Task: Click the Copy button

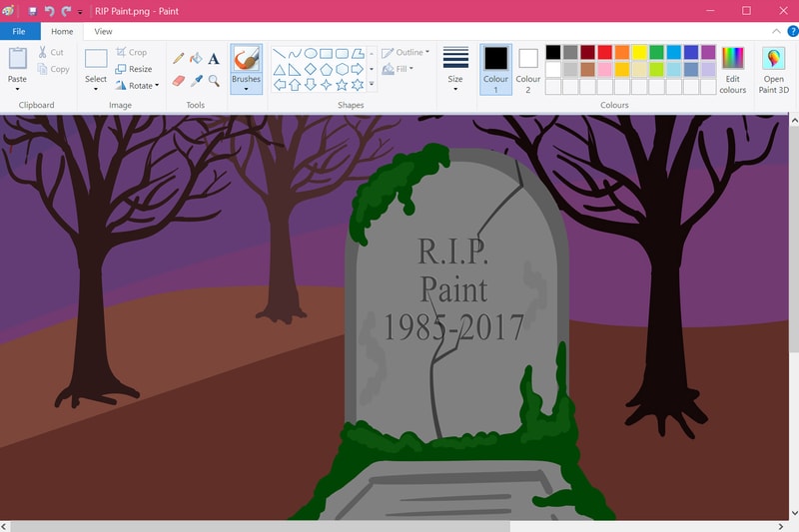Action: [54, 69]
